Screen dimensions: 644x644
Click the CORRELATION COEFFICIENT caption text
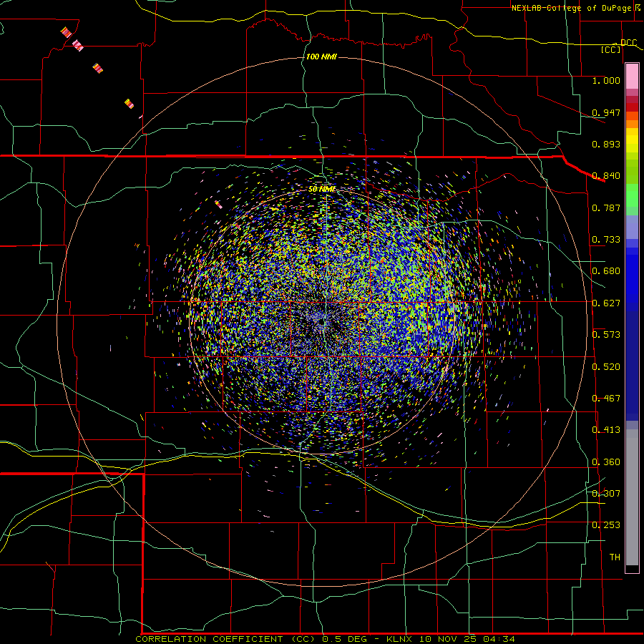click(209, 639)
